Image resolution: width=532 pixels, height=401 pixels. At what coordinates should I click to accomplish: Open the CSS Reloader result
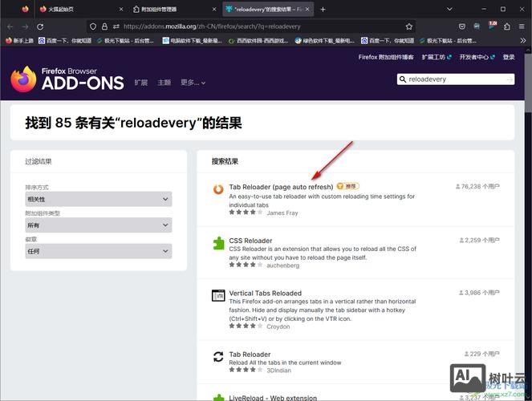[250, 241]
